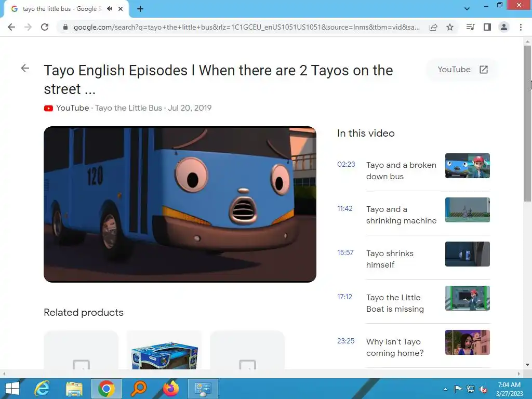Close the 'tayo the little bus' tab
Viewport: 532px width, 399px height.
coord(121,9)
